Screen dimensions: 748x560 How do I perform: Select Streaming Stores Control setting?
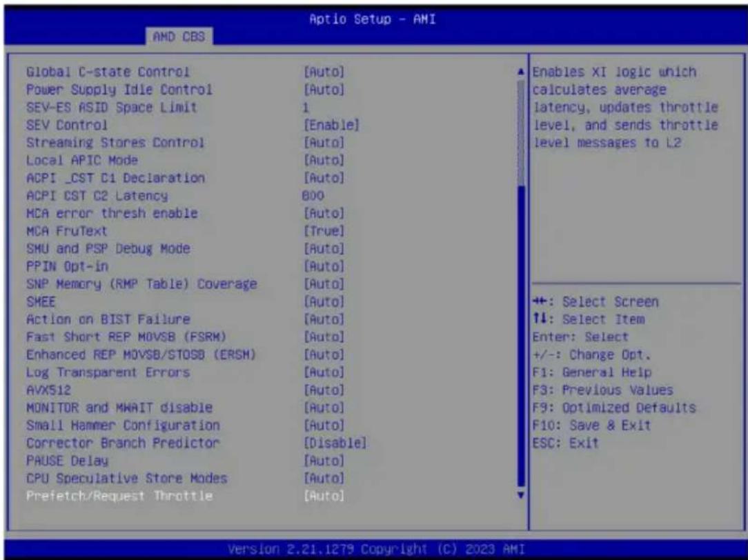(x=115, y=143)
